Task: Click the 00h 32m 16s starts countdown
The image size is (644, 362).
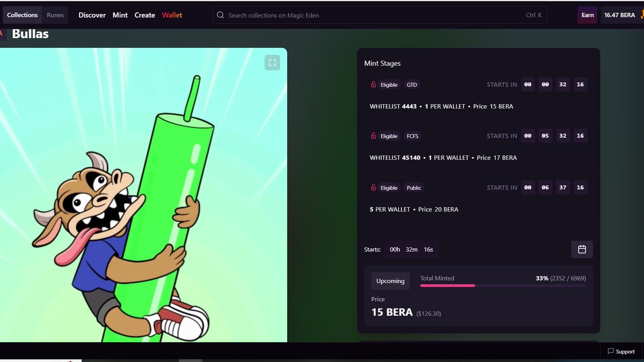Action: (x=411, y=249)
